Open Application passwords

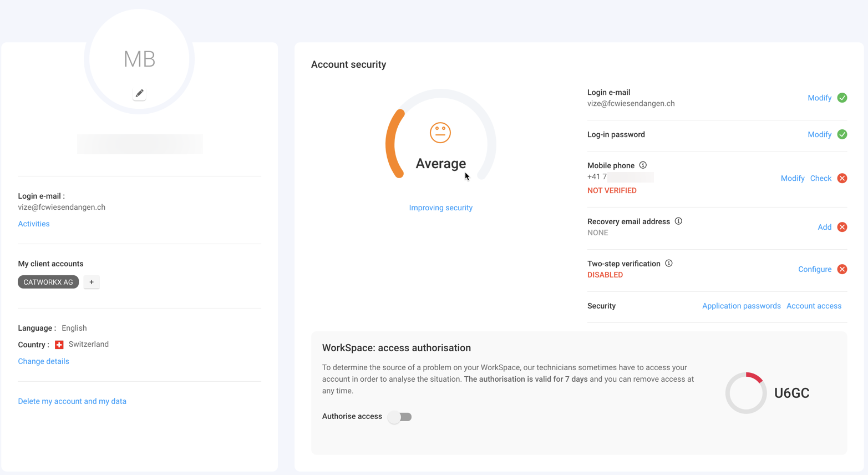tap(741, 306)
